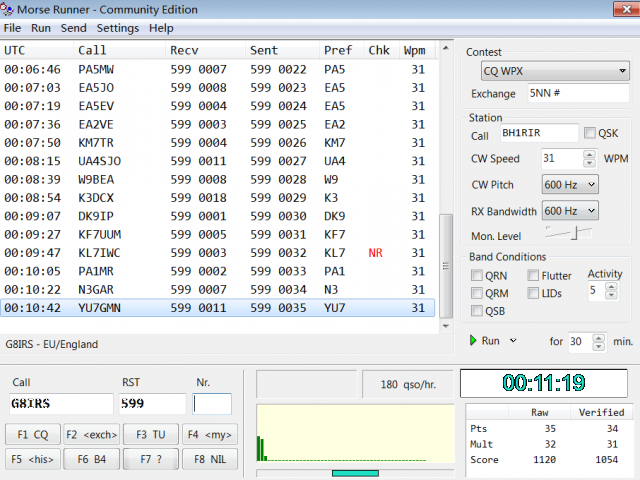Click the log scrollbar up arrow
Image resolution: width=640 pixels, height=480 pixels.
446,48
